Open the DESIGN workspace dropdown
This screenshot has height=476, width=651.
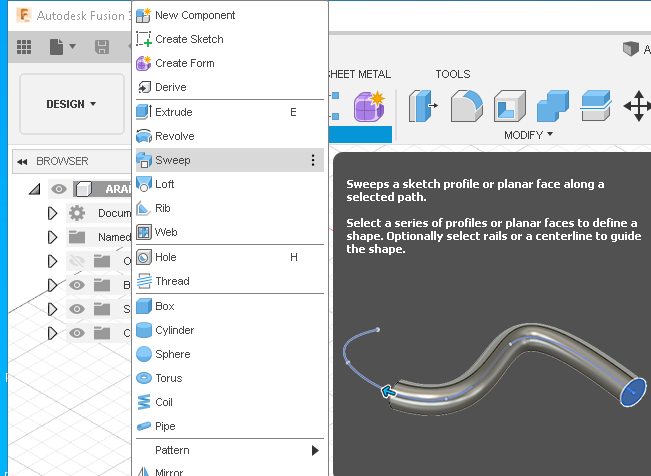point(72,104)
